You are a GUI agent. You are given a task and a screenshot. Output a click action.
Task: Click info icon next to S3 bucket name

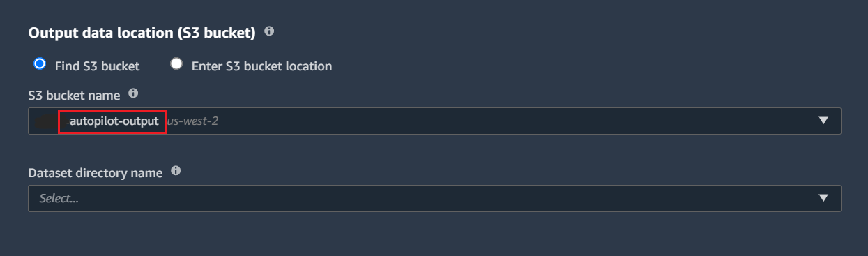click(133, 93)
